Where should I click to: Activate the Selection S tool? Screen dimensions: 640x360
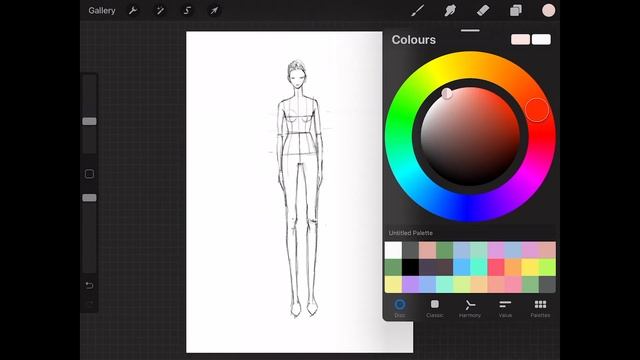click(x=187, y=11)
